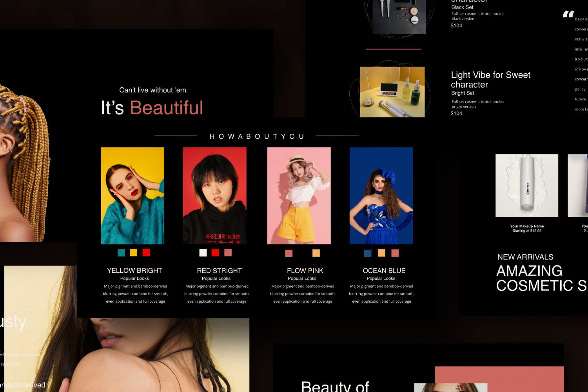Select the Ocean Blue model photo

click(381, 196)
